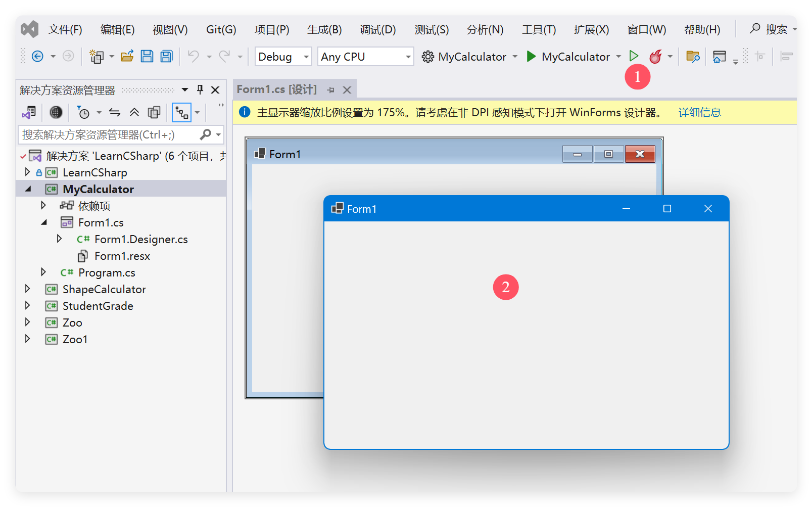Expand the 依赖项 node
The width and height of the screenshot is (812, 507).
43,205
